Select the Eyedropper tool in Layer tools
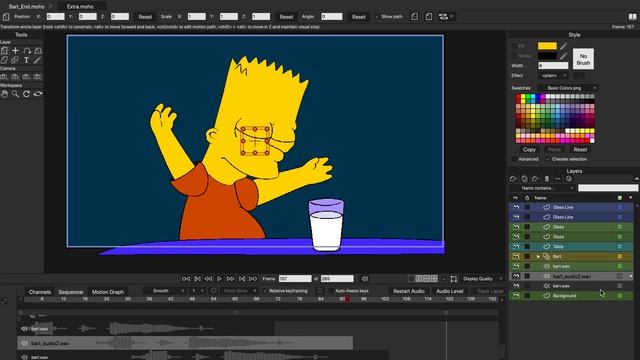Image resolution: width=640 pixels, height=360 pixels. pyautogui.click(x=38, y=60)
